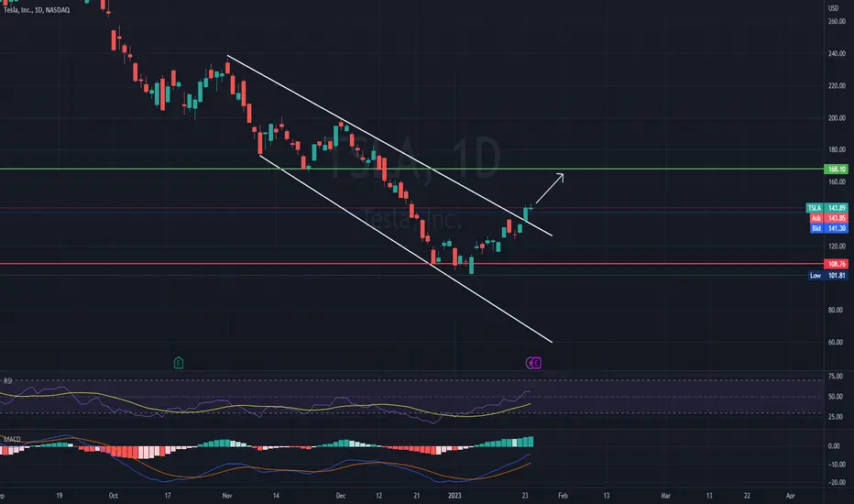Click the Oct date on time axis

(x=114, y=496)
